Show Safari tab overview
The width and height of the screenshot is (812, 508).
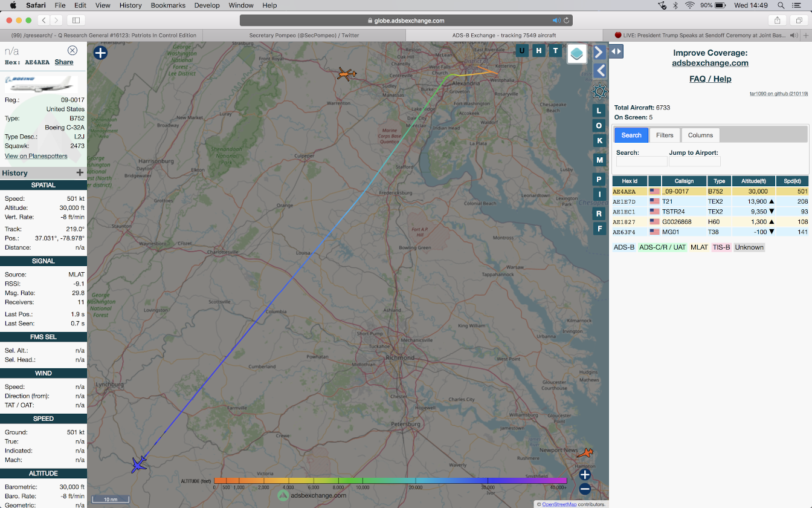(x=799, y=20)
